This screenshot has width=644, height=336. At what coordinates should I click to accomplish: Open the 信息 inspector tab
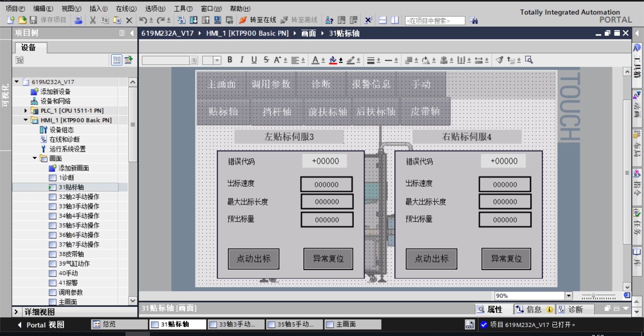point(534,309)
